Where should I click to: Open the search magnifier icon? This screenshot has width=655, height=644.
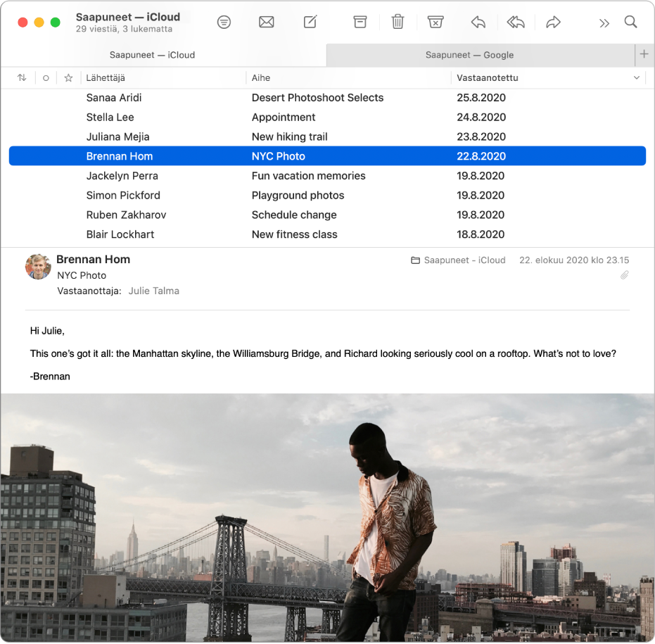click(x=631, y=23)
